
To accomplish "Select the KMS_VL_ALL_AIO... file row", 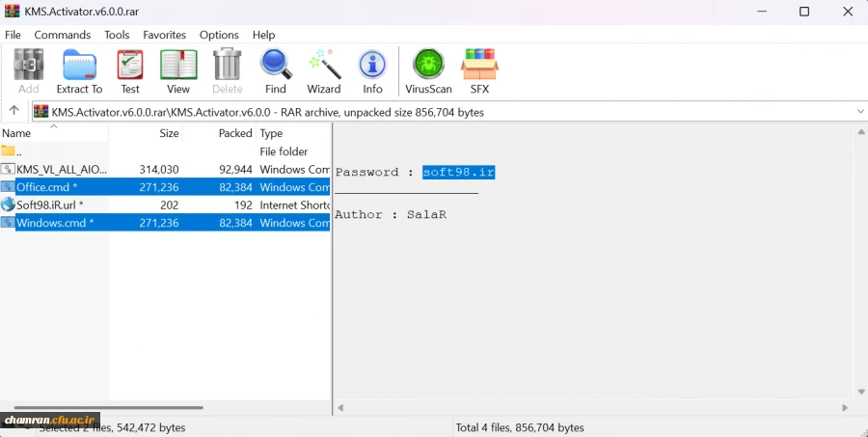I will click(165, 169).
